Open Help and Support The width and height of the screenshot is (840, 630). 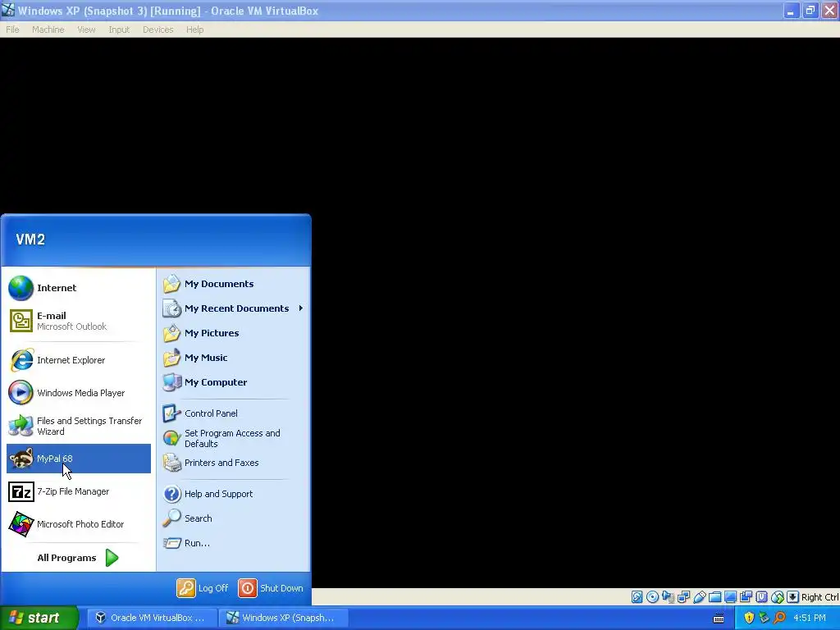click(234, 494)
